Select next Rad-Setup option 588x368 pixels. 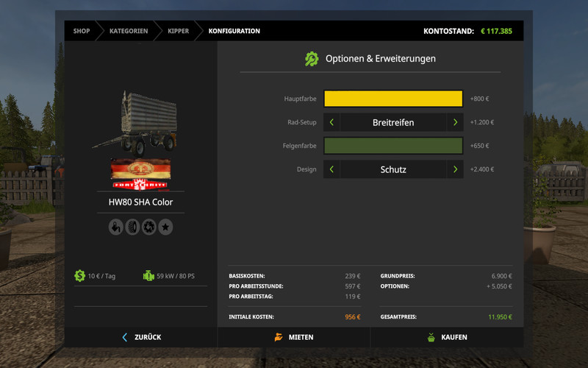(x=455, y=123)
